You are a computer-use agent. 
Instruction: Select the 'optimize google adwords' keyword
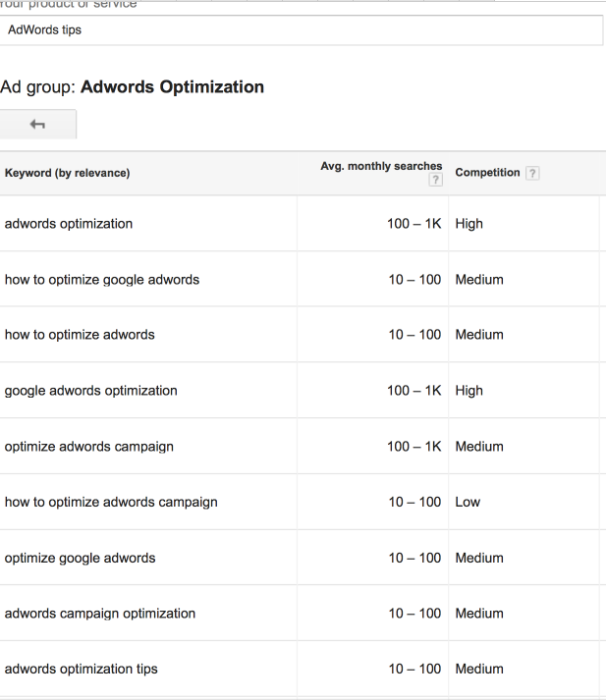point(80,558)
